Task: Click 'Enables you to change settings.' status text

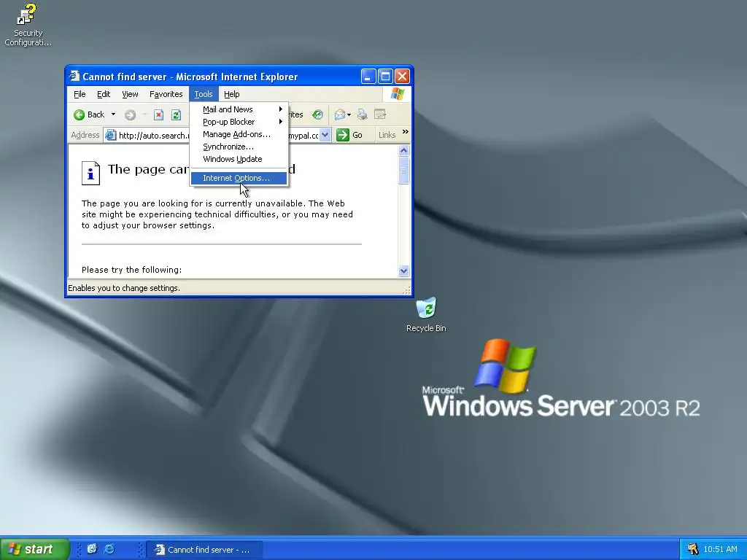Action: [124, 288]
